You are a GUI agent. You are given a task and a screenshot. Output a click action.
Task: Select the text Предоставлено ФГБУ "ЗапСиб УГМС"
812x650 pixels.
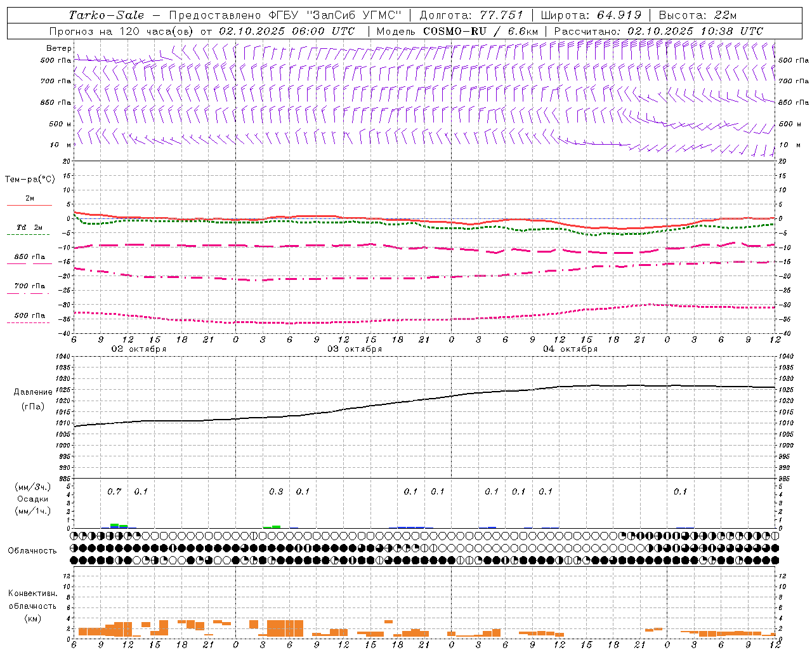tap(285, 15)
